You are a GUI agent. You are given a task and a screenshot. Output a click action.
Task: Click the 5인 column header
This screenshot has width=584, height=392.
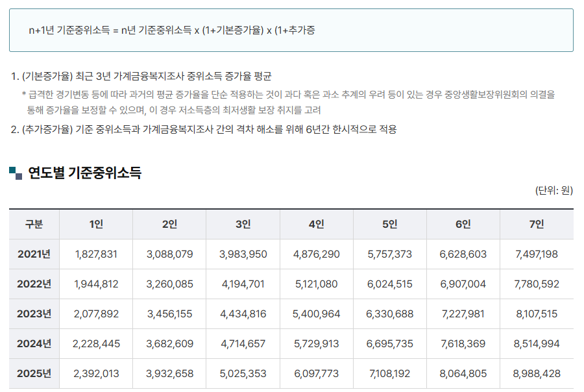pyautogui.click(x=389, y=223)
